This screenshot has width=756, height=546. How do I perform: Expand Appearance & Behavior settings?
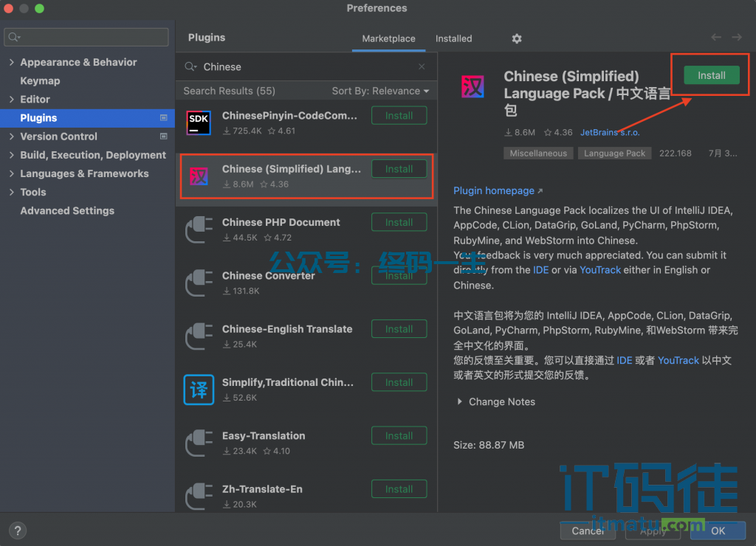pyautogui.click(x=12, y=63)
